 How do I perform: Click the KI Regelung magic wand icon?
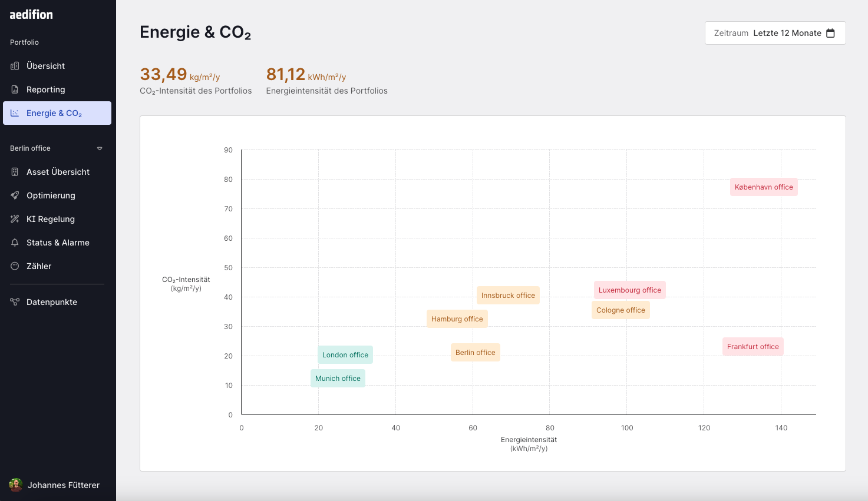click(15, 219)
